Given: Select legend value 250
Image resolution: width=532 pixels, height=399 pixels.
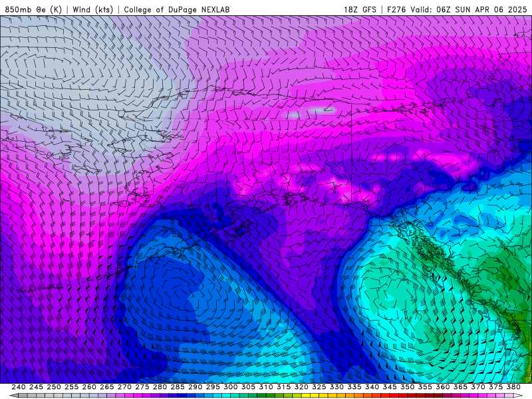Looking at the screenshot, I should coord(54,387).
